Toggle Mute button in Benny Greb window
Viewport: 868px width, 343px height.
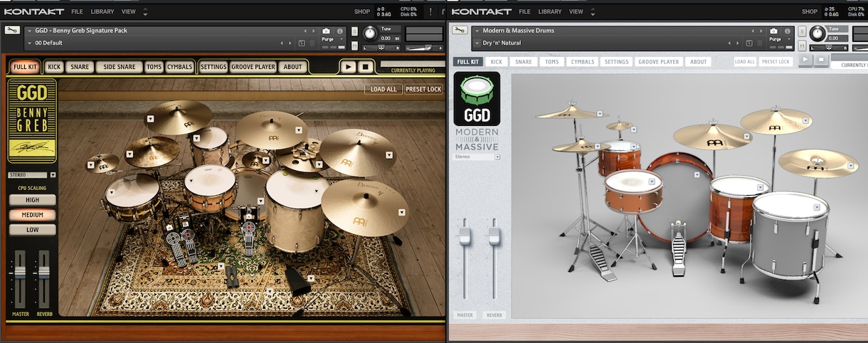[354, 46]
